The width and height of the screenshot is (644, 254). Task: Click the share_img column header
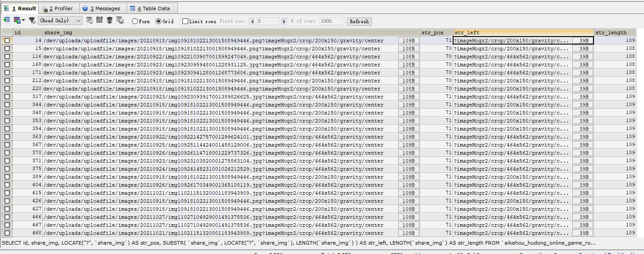pyautogui.click(x=231, y=33)
